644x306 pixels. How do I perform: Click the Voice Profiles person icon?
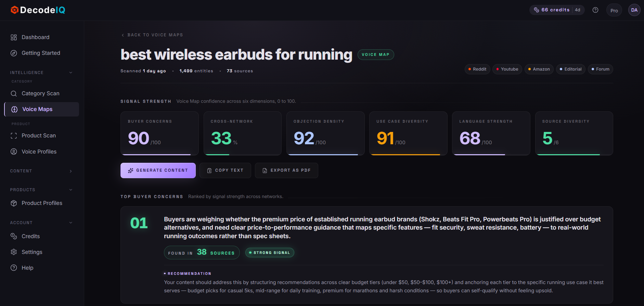[x=14, y=151]
